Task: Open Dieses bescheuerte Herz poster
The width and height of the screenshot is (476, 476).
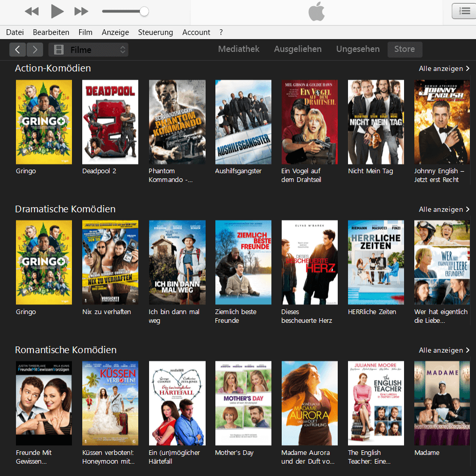Action: pos(309,262)
